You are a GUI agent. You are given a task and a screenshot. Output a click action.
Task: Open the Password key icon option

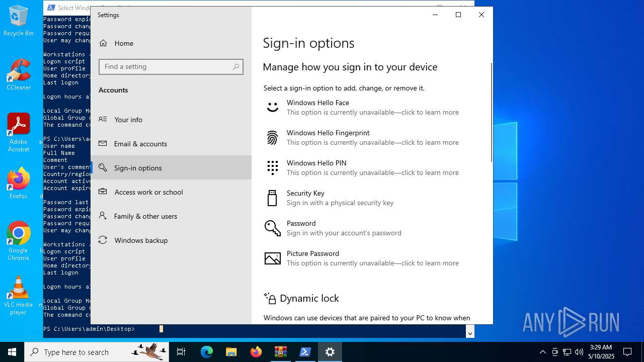(x=272, y=228)
